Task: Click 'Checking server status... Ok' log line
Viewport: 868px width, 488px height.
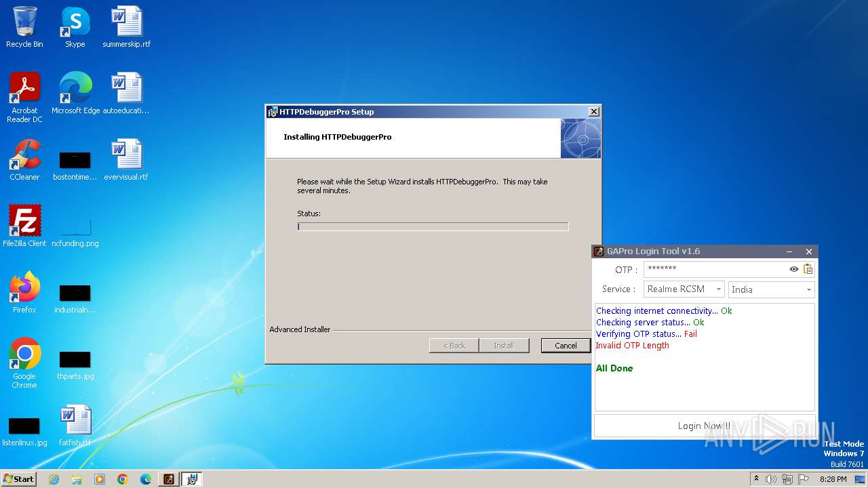Action: (x=650, y=323)
